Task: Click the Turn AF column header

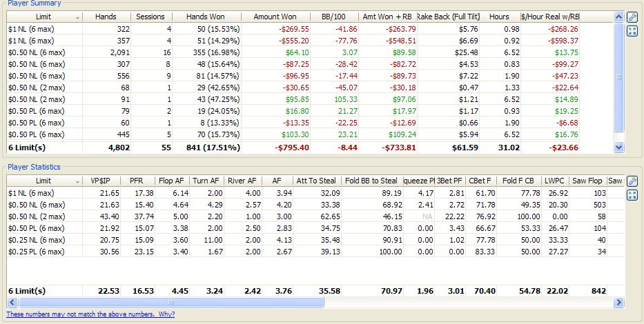Action: 206,181
